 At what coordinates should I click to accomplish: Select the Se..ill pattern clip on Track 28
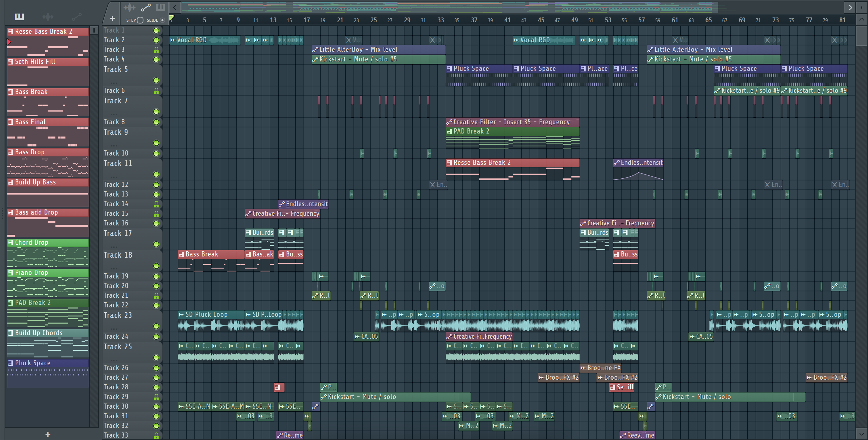coord(622,388)
